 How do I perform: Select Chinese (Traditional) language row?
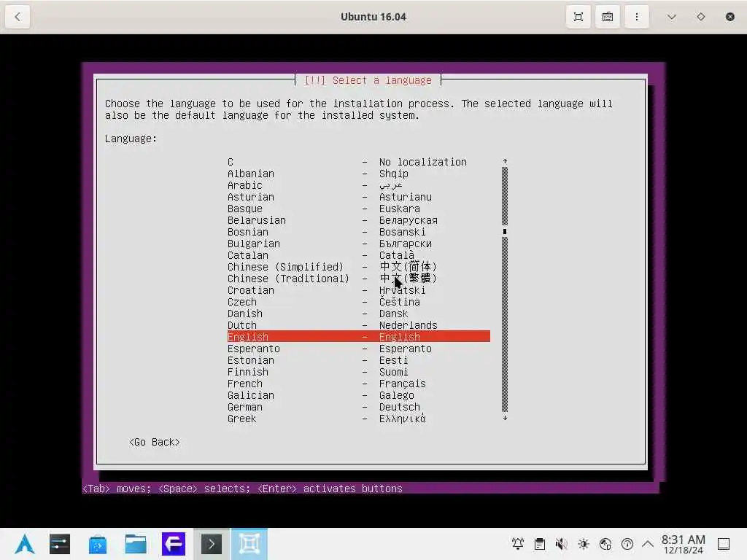pos(358,279)
